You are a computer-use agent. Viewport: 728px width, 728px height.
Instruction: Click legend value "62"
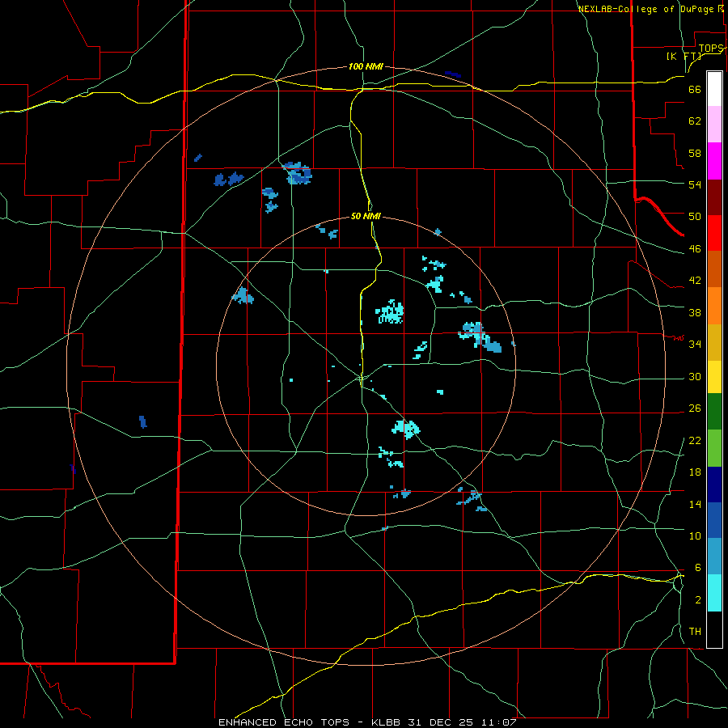[x=695, y=121]
